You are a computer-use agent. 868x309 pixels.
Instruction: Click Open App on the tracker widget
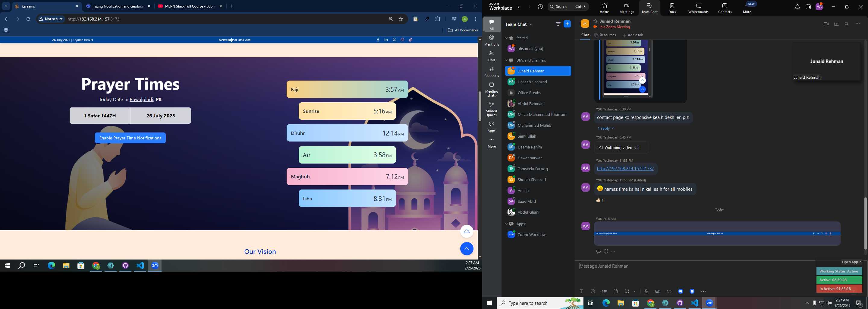[851, 262]
